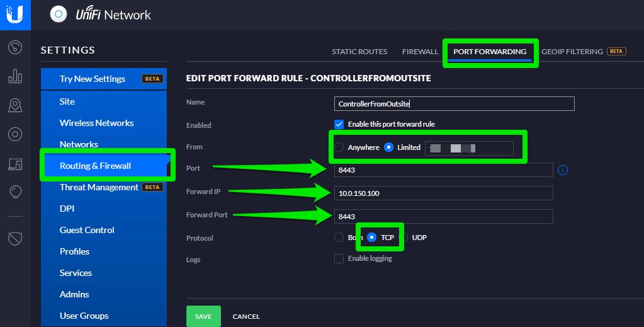The height and width of the screenshot is (327, 644).
Task: Open the Dashboard gauge icon in sidebar
Action: pos(15,47)
